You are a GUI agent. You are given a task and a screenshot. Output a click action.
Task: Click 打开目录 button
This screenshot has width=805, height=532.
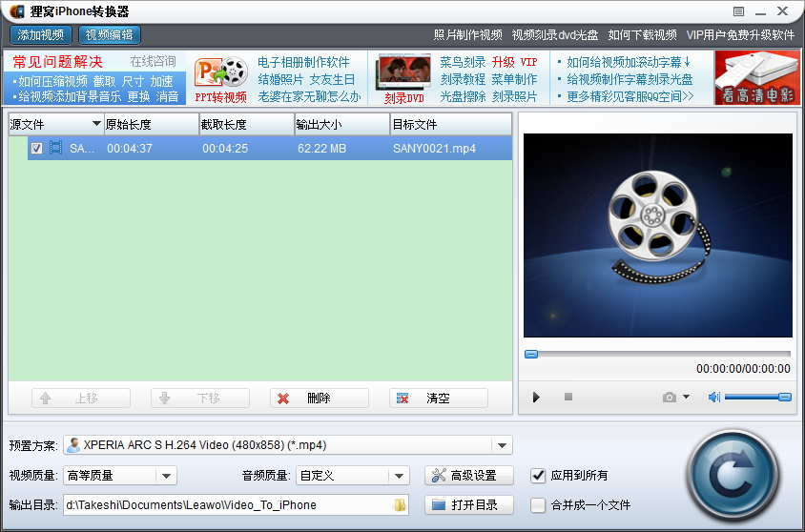click(x=468, y=505)
